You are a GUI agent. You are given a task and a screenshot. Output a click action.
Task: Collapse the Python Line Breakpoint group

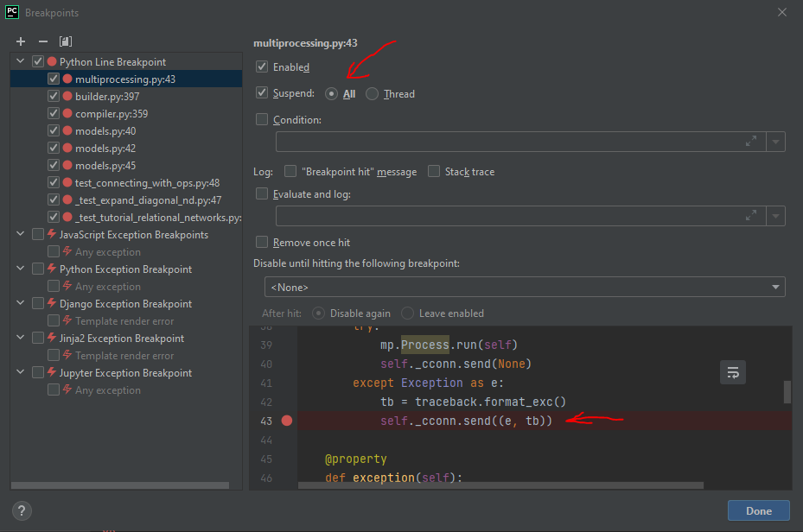[x=21, y=61]
